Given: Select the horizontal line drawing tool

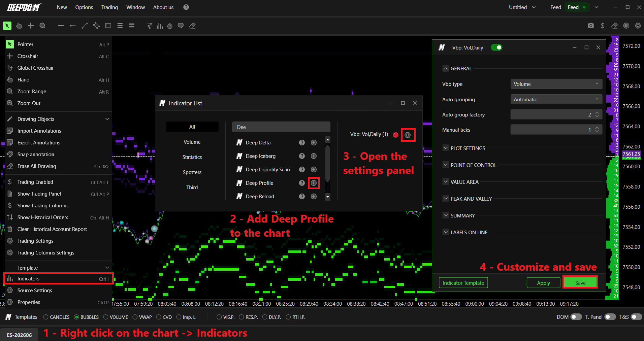Looking at the screenshot, I should [x=61, y=26].
